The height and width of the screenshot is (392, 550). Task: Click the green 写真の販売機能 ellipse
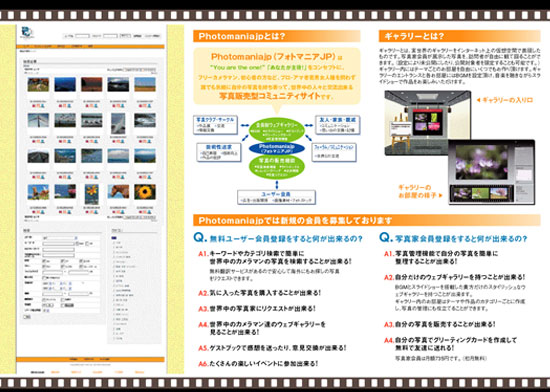pyautogui.click(x=277, y=167)
